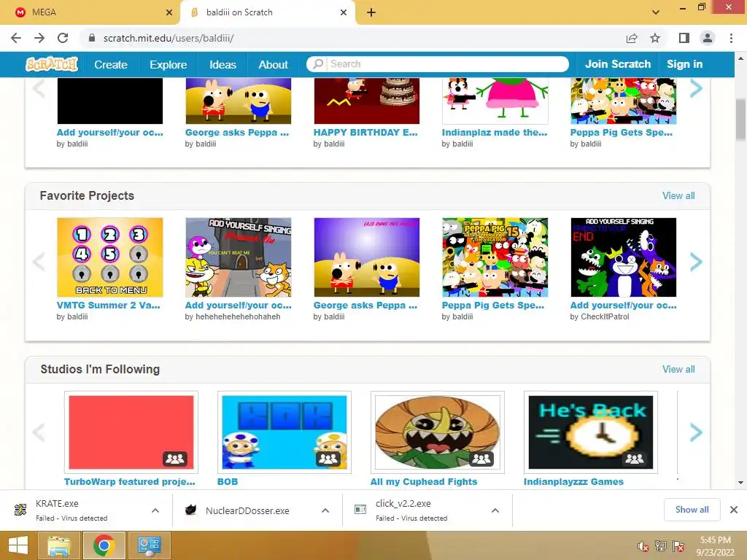
Task: Open VMTG Summer 2 project thumbnail
Action: tap(110, 257)
